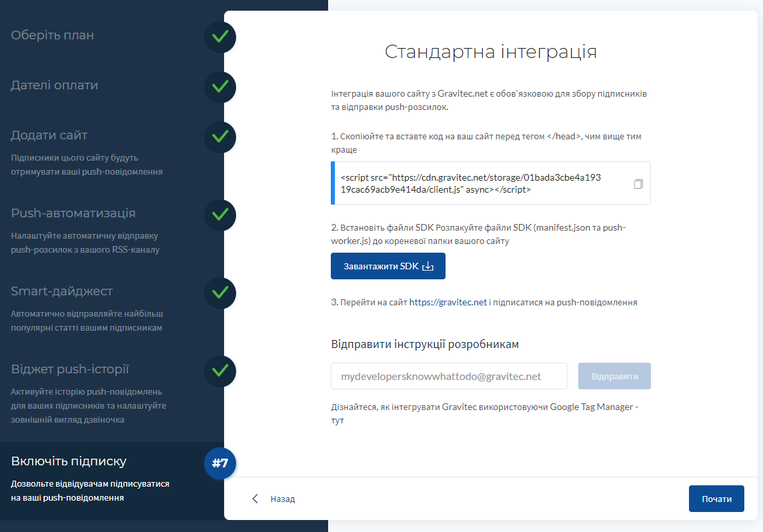Click text 'Автоматично відправляйте найбільш'

click(x=87, y=313)
